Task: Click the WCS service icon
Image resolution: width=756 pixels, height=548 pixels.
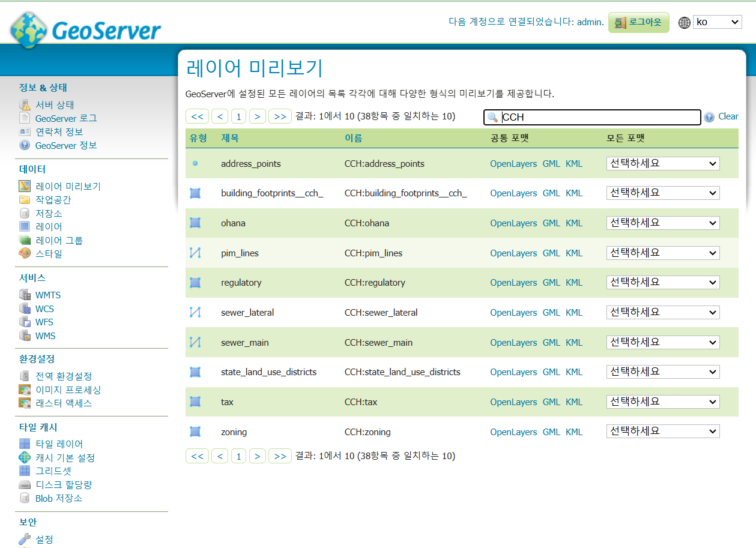Action: 25,309
